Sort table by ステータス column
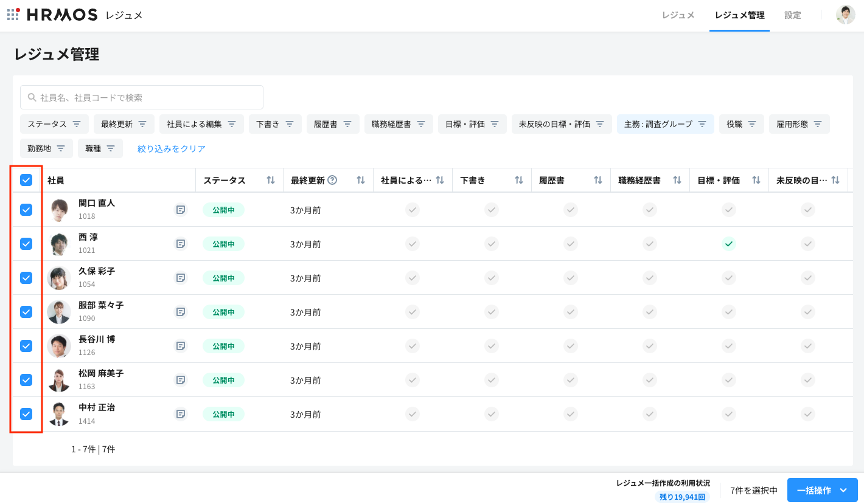Screen dimensions: 864x504 (271, 180)
